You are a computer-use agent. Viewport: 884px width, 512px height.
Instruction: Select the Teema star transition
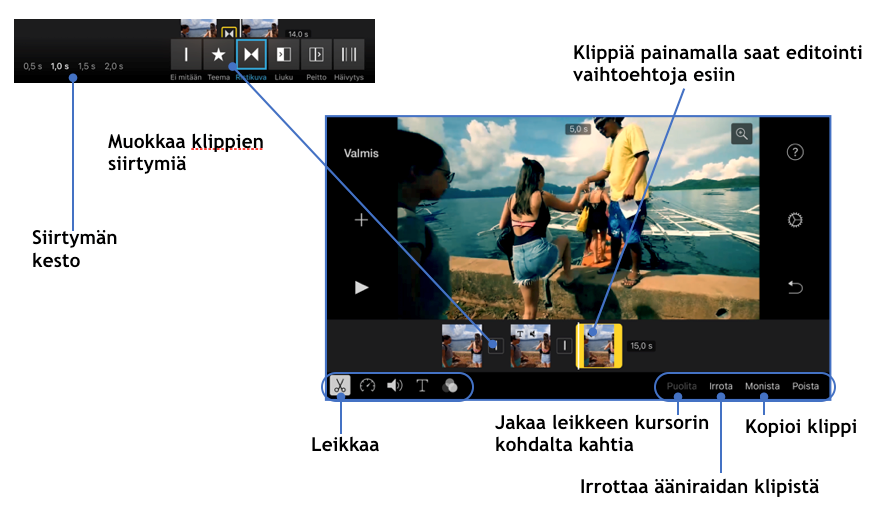pos(218,54)
